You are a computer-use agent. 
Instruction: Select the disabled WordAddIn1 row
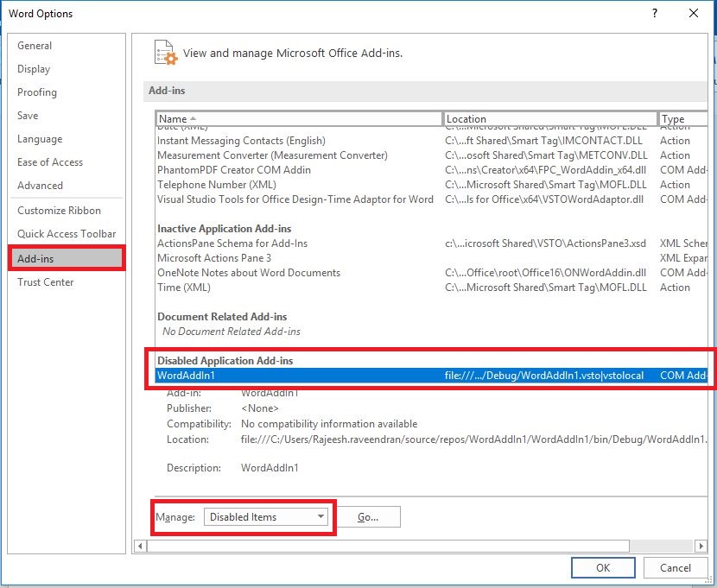432,376
